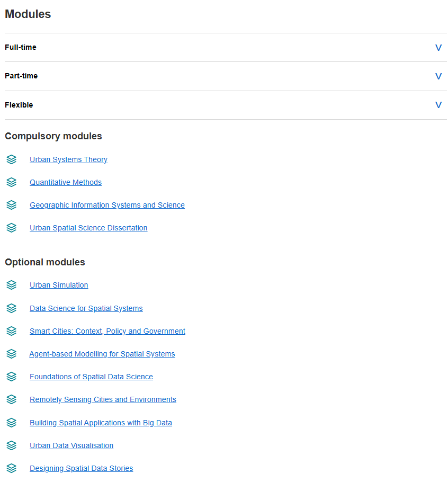Expand the Full-time accordion chevron
The height and width of the screenshot is (482, 448).
coord(438,48)
